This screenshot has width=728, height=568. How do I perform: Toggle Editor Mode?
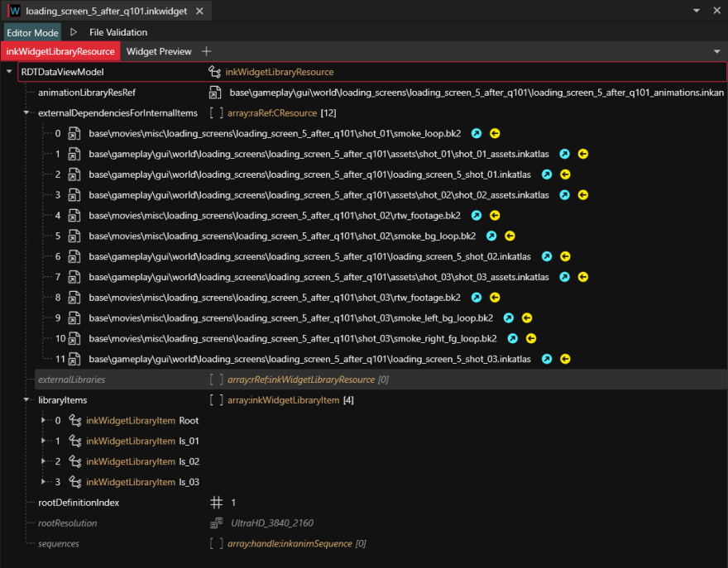pyautogui.click(x=32, y=32)
